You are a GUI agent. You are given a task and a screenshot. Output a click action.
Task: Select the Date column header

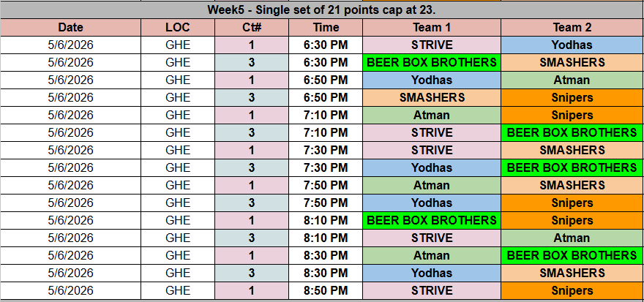71,27
